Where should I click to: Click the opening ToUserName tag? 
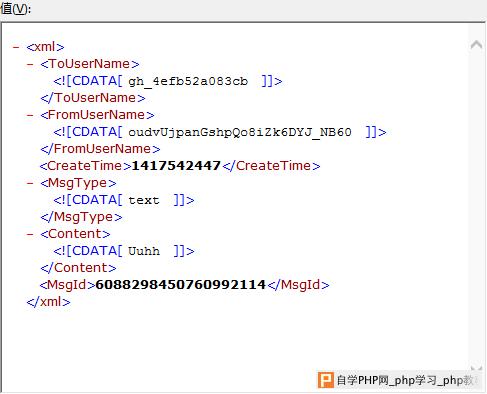click(x=90, y=64)
